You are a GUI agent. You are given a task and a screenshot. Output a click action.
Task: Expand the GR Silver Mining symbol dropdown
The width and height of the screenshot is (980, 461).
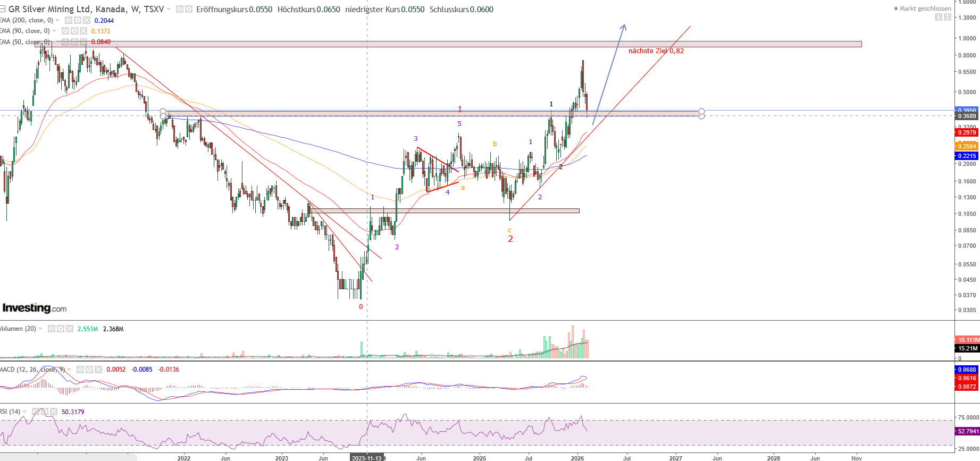click(x=169, y=9)
